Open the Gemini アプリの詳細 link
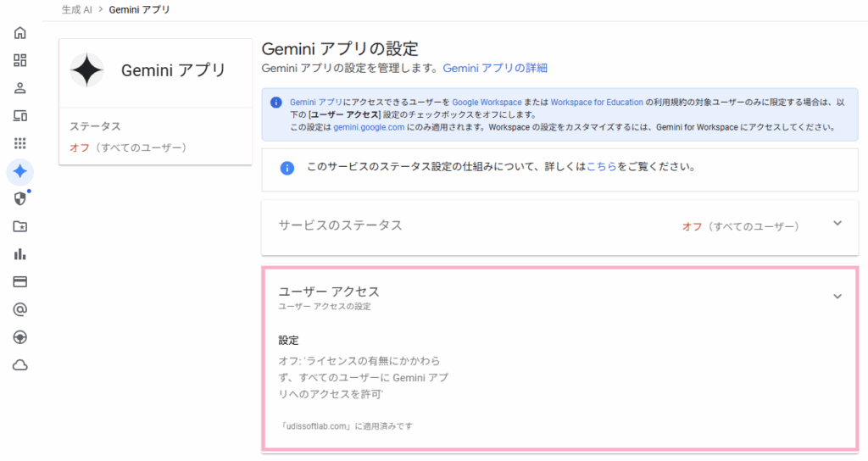868x461 pixels. click(x=495, y=68)
